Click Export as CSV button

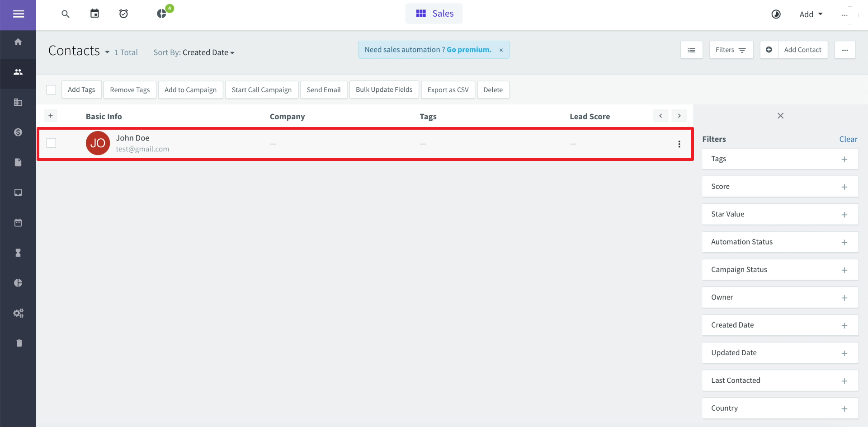448,90
